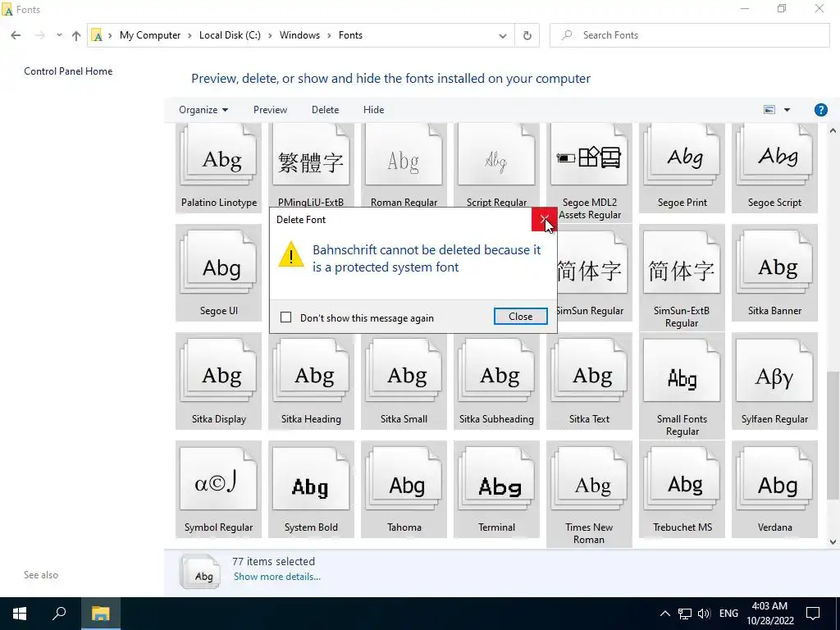Image resolution: width=840 pixels, height=630 pixels.
Task: Click the Preview toolbar command
Action: [270, 110]
